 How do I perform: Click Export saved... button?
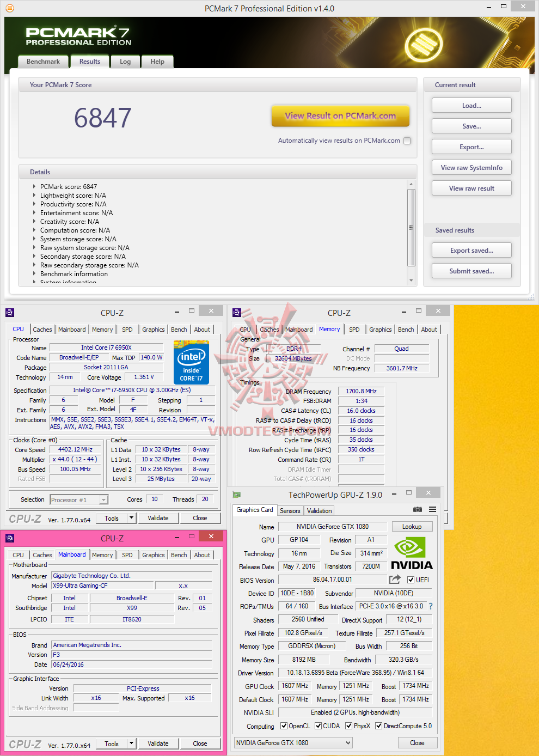tap(471, 251)
